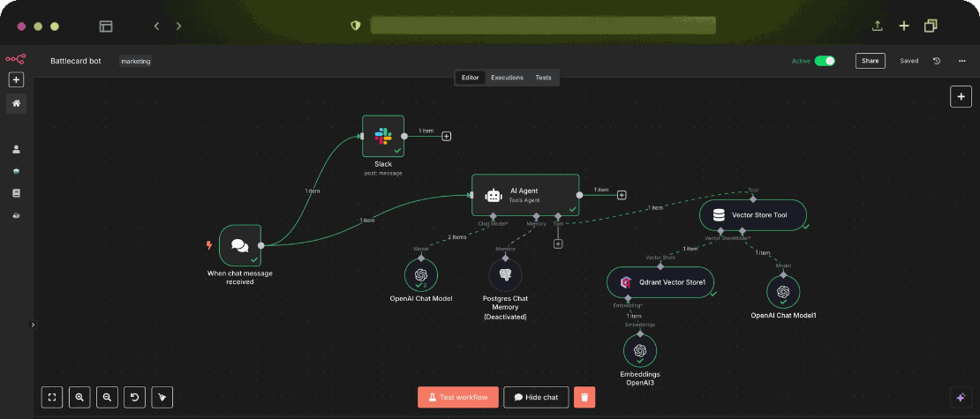Select the AI Agent node

coord(524,195)
